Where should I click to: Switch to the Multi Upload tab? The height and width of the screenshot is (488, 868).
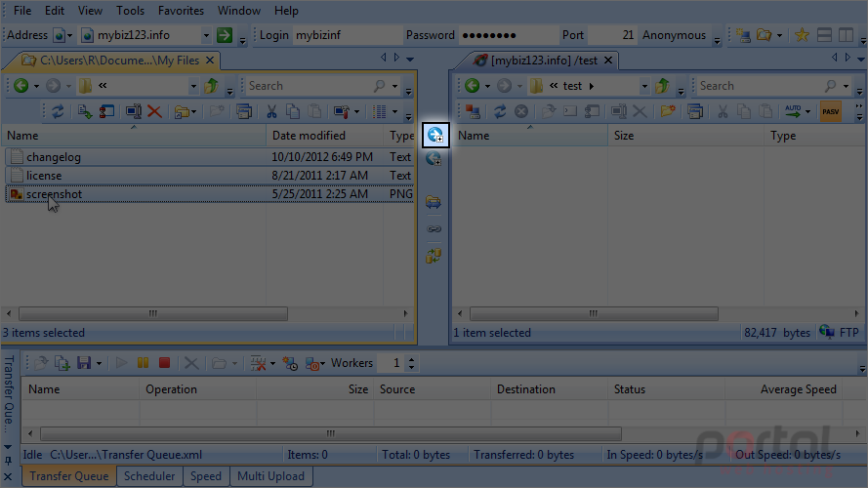pyautogui.click(x=270, y=476)
